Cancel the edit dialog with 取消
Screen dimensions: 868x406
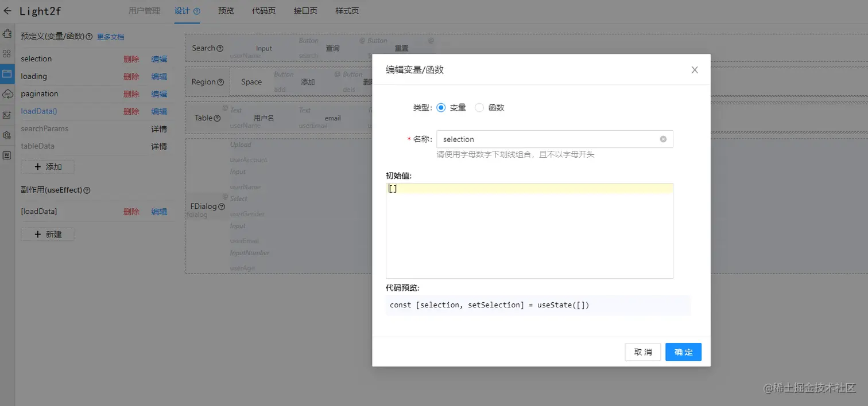tap(642, 352)
